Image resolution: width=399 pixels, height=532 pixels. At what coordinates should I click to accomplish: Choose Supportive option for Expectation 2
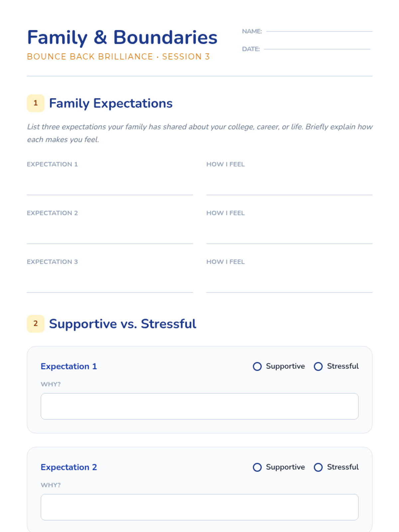(x=257, y=467)
